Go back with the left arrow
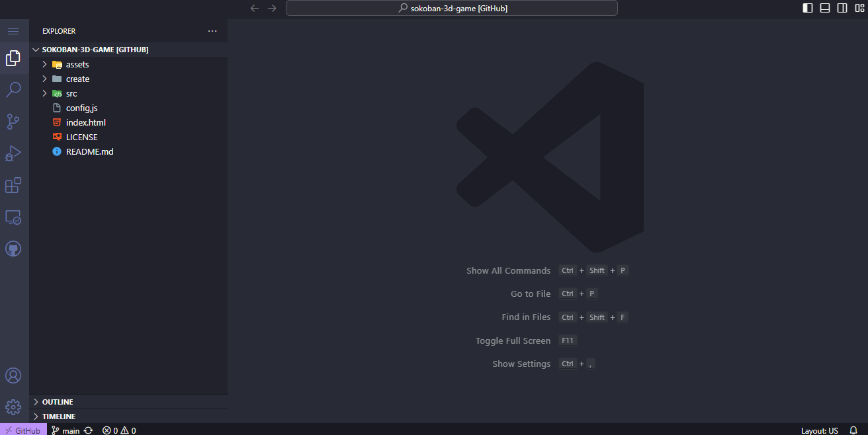 tap(255, 8)
